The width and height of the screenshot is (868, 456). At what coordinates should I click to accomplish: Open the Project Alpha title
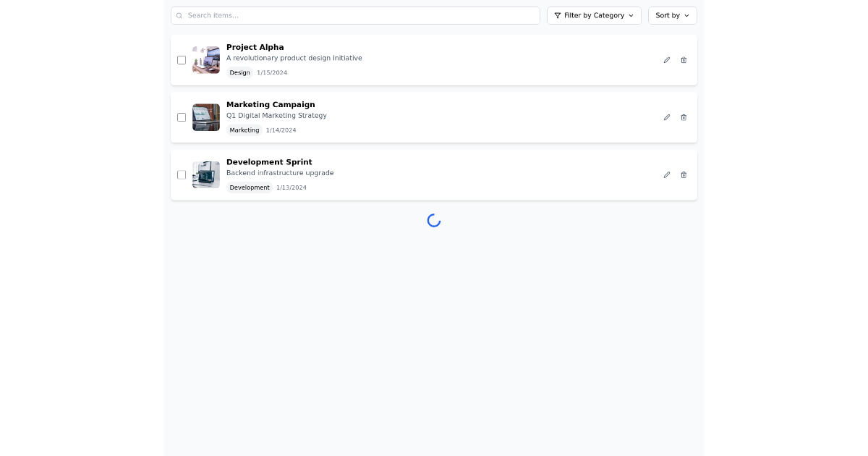(x=255, y=47)
